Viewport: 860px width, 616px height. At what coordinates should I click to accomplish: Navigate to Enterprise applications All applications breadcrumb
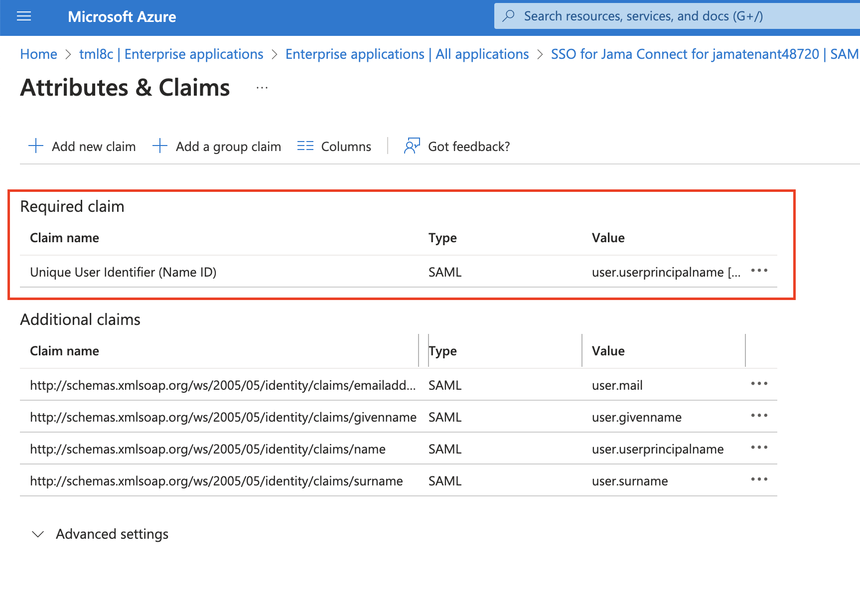[407, 54]
